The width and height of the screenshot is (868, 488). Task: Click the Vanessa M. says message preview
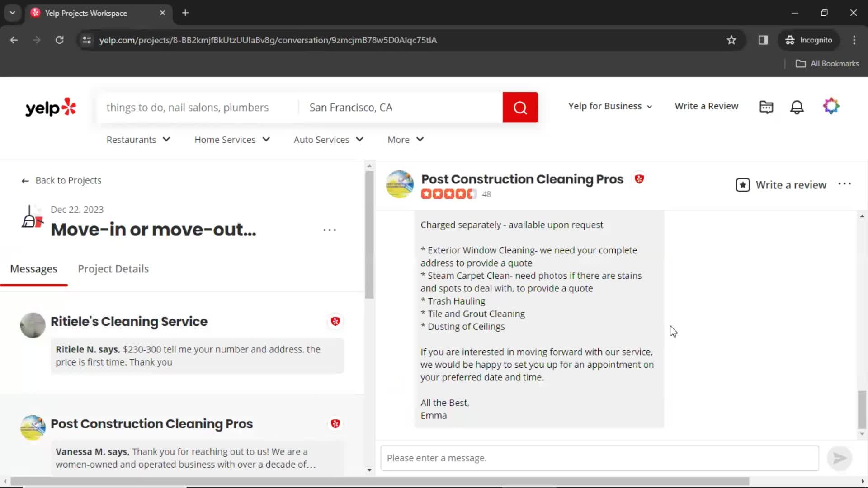tap(197, 458)
